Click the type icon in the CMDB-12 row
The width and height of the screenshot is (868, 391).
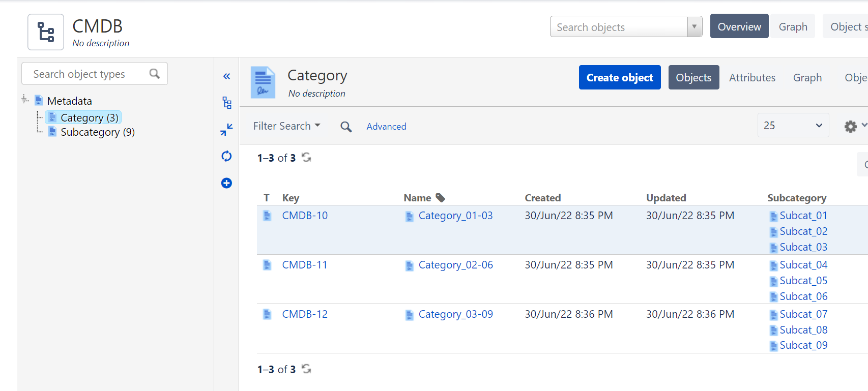[x=267, y=314]
